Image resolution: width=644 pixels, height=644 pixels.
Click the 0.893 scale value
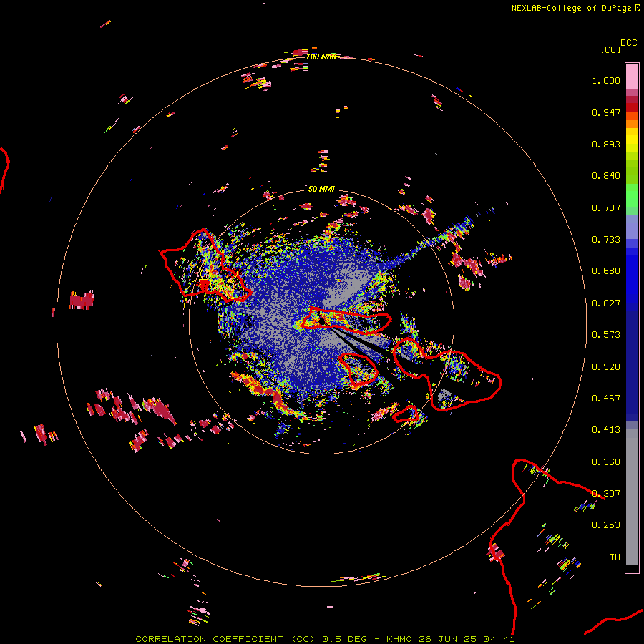[606, 144]
